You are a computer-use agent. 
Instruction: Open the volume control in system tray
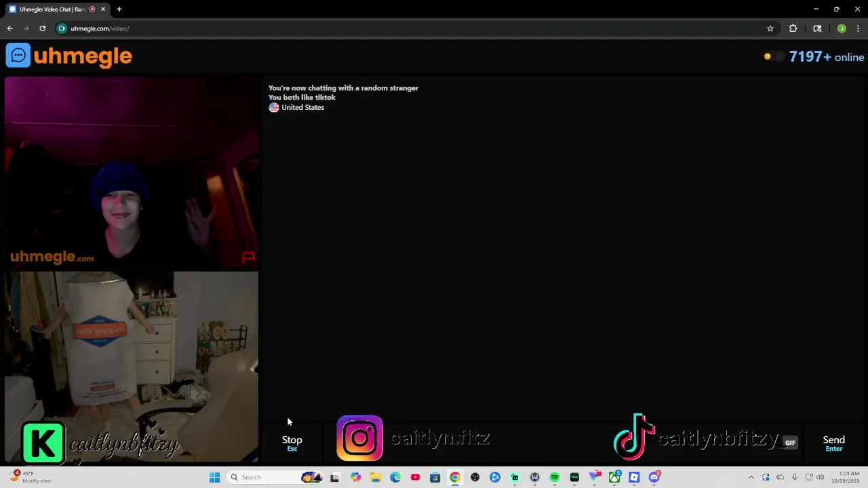820,477
